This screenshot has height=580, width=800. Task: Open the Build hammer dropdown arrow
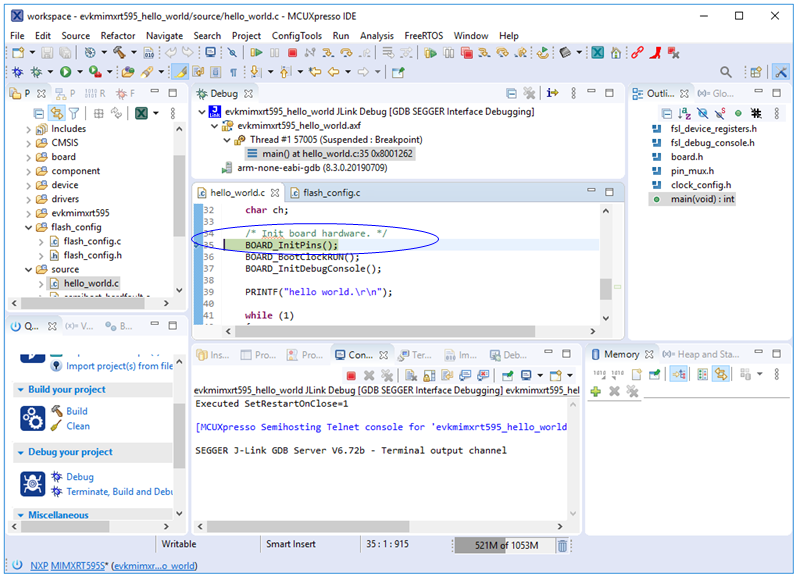point(134,53)
